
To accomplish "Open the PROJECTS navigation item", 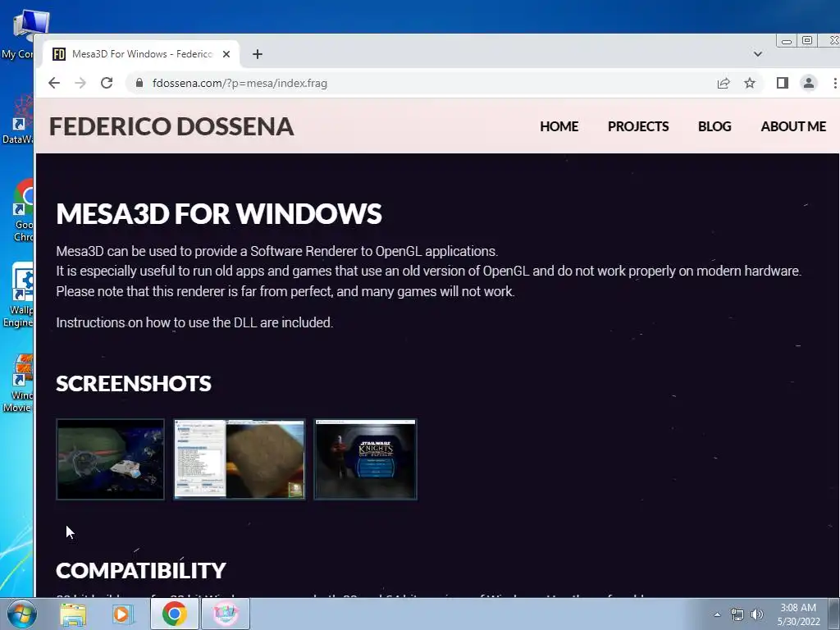I will pos(638,126).
